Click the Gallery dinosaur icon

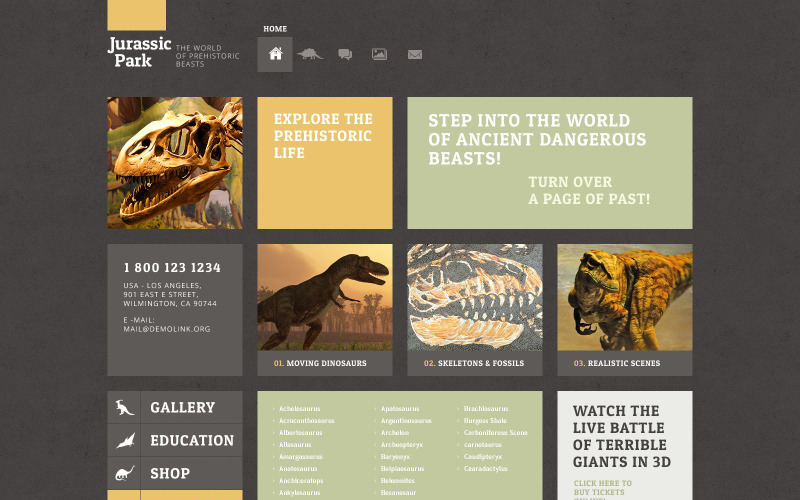(124, 407)
